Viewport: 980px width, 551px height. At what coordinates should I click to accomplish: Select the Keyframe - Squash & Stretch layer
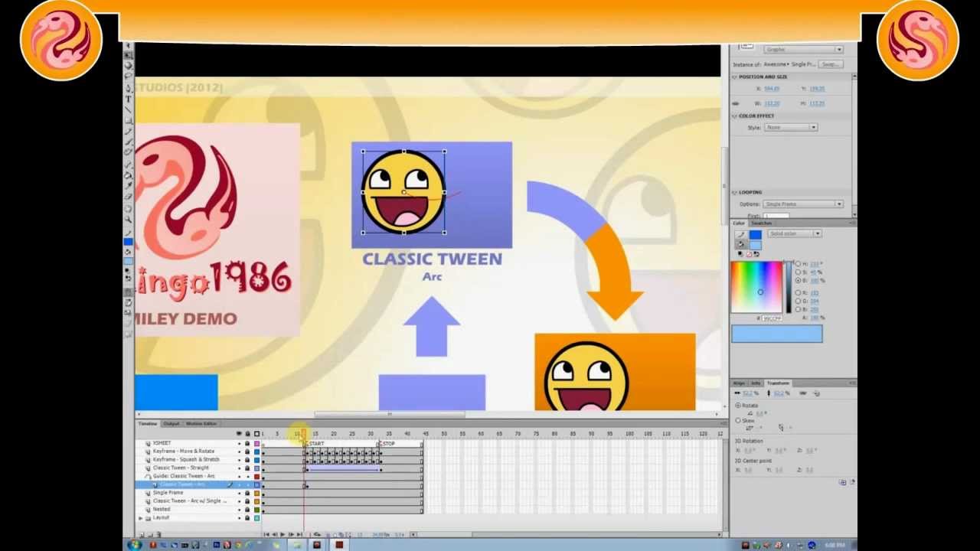tap(186, 459)
